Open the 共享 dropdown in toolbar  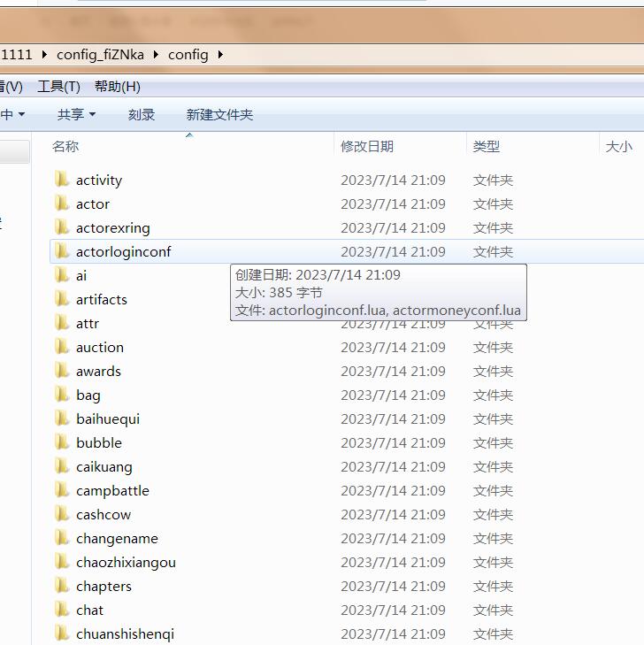tap(76, 114)
